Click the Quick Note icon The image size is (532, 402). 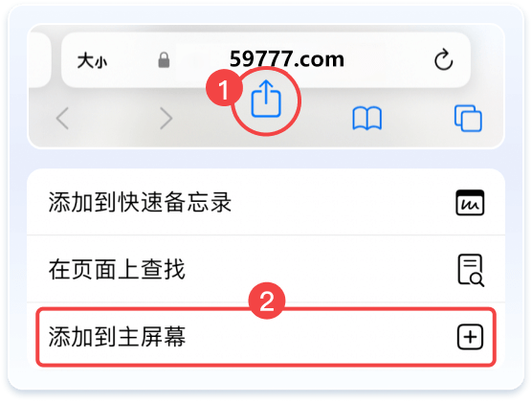click(470, 203)
